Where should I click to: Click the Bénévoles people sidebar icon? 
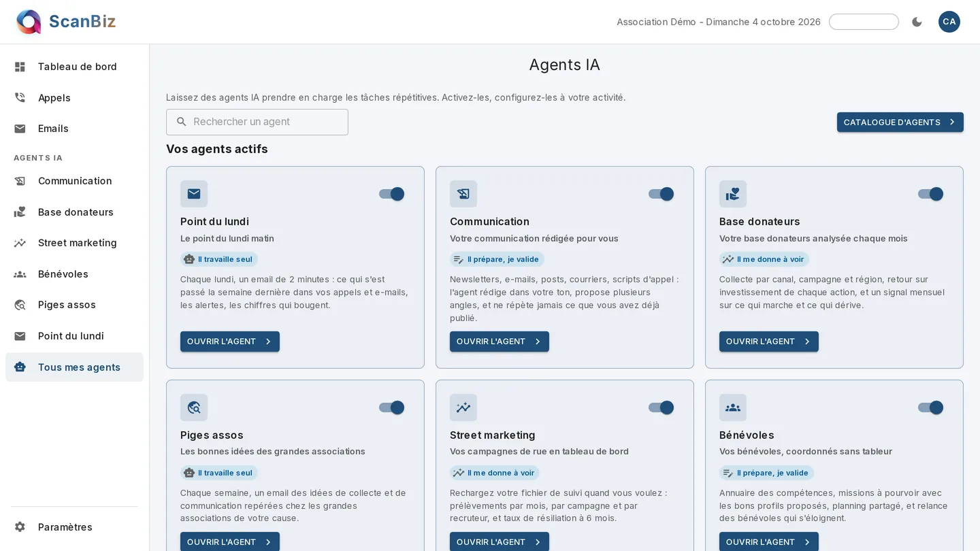pos(20,274)
